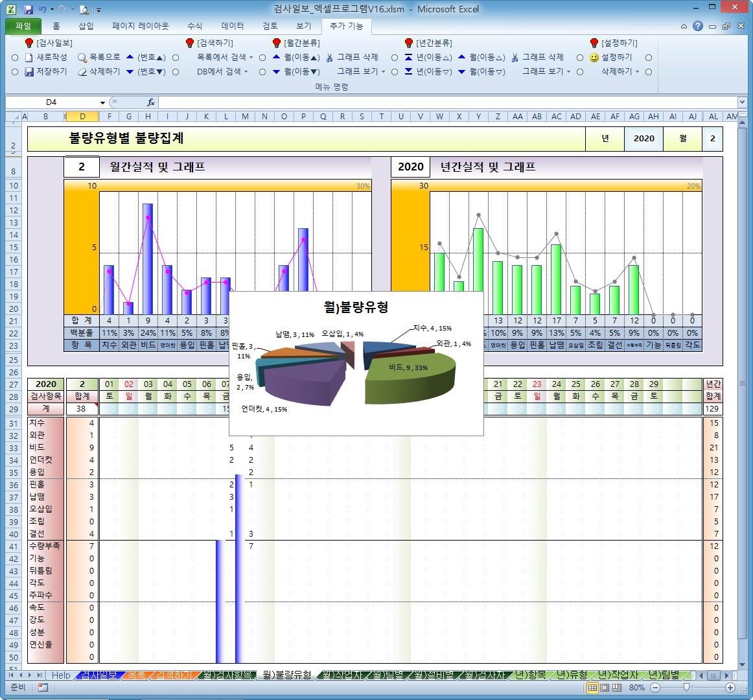The width and height of the screenshot is (753, 700).
Task: Open the 삽입 ribbon tab
Action: pyautogui.click(x=86, y=26)
